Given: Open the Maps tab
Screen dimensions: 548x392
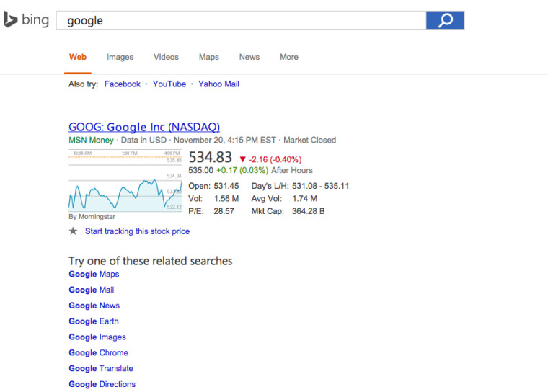Looking at the screenshot, I should click(x=208, y=57).
